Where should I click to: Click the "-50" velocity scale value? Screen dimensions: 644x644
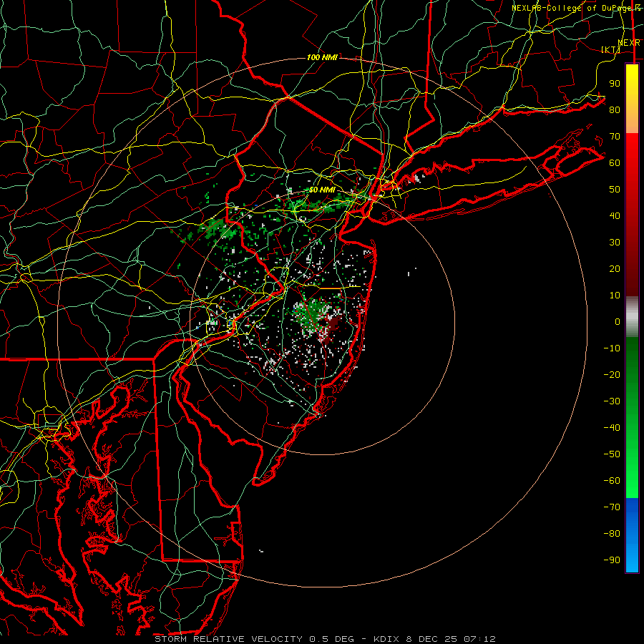click(612, 454)
